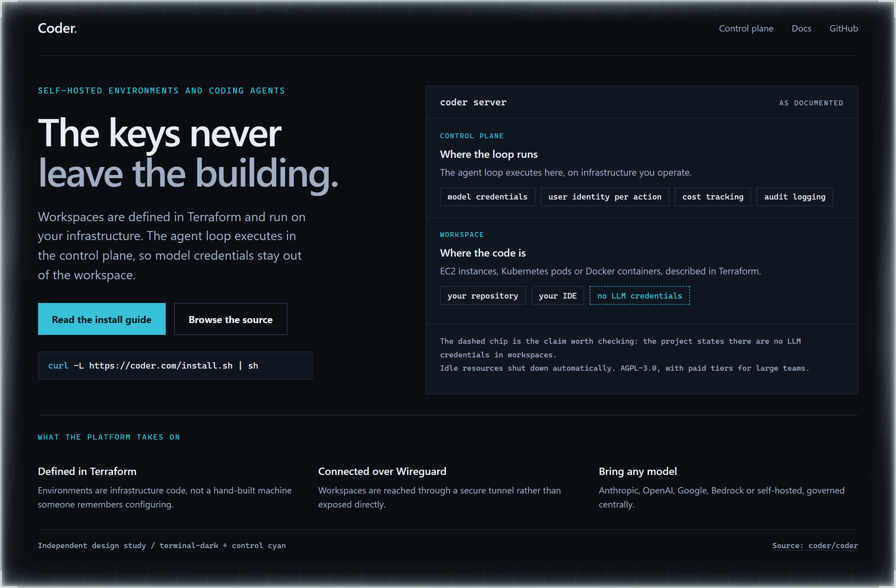Click the Bring any model heading
896x588 pixels.
[638, 471]
